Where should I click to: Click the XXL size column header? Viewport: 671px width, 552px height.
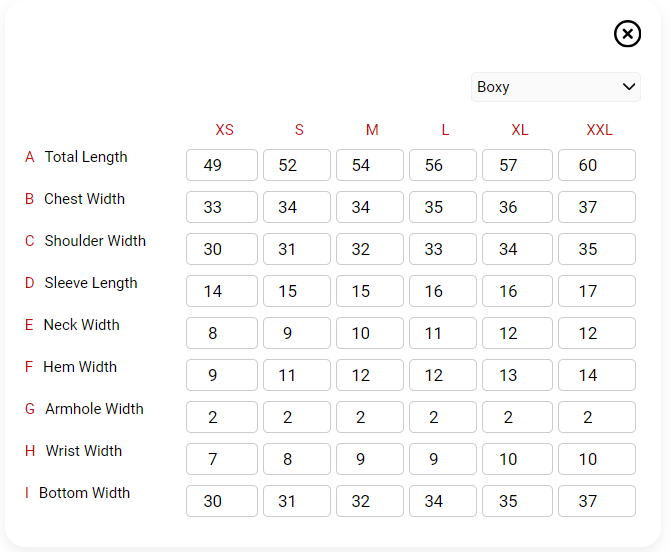tap(599, 130)
